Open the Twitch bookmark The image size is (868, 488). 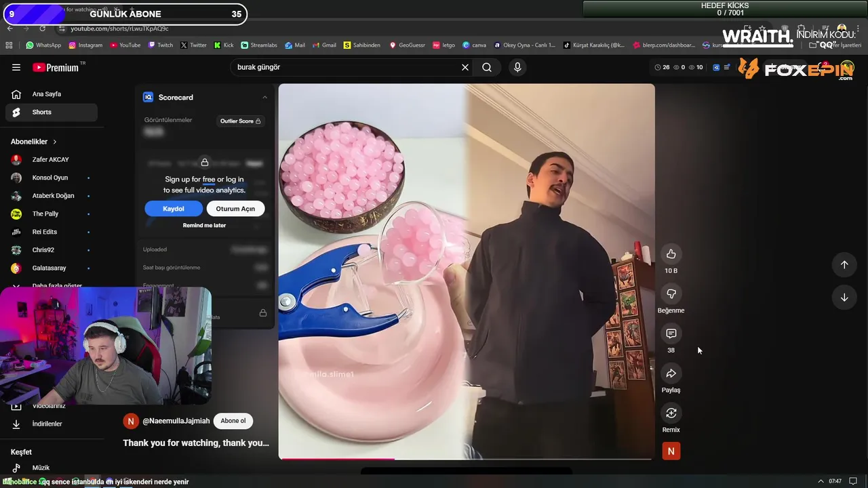161,45
